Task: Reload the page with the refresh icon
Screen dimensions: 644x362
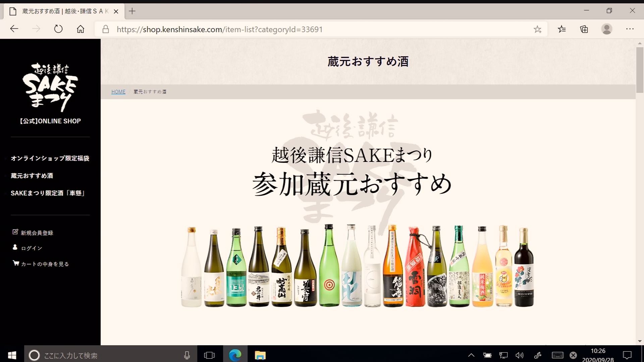Action: pyautogui.click(x=58, y=29)
